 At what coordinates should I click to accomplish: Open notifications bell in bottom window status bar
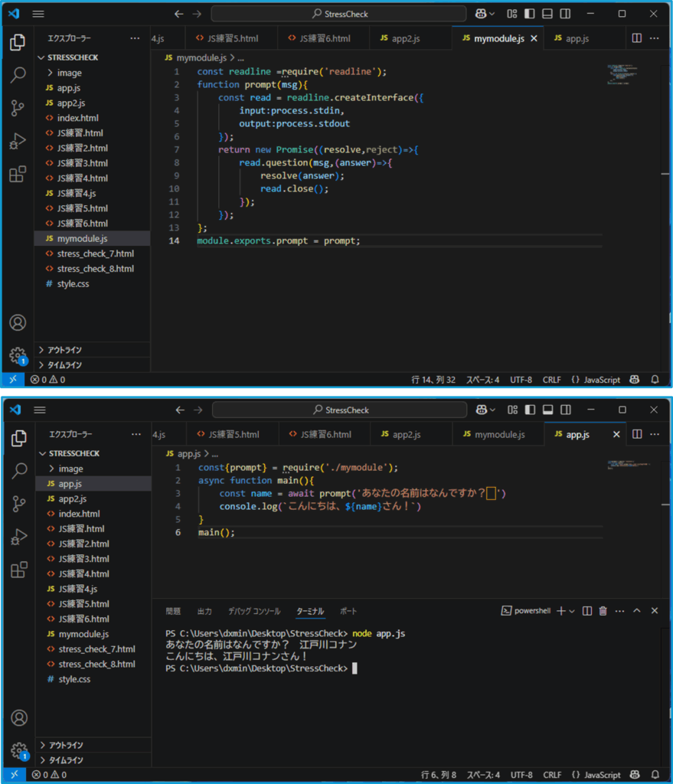pyautogui.click(x=655, y=775)
